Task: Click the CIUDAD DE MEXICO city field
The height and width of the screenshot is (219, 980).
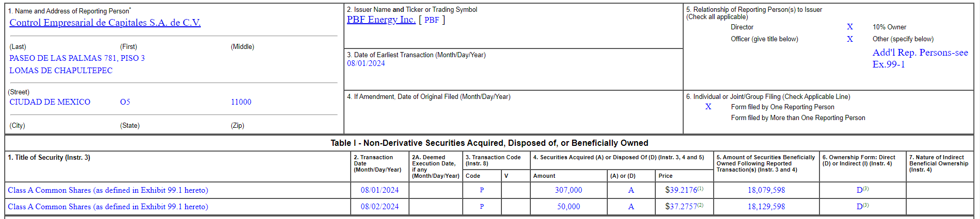Action: tap(50, 102)
